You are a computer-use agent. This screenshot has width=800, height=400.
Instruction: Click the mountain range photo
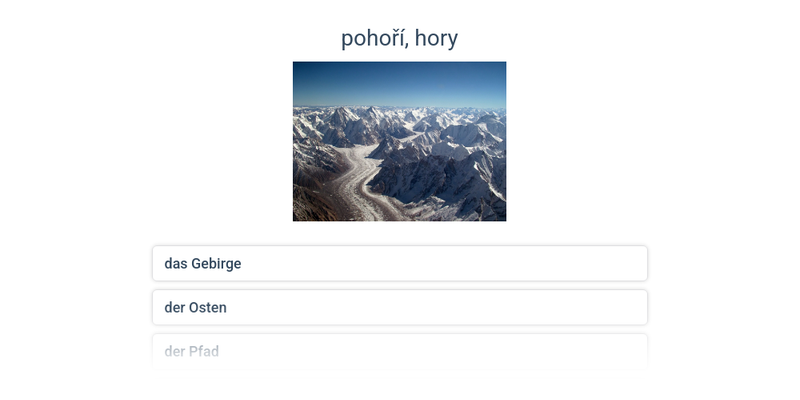point(399,141)
